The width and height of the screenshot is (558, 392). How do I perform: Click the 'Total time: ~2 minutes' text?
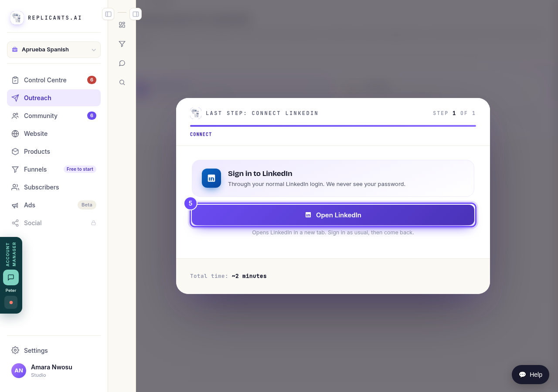tap(228, 276)
